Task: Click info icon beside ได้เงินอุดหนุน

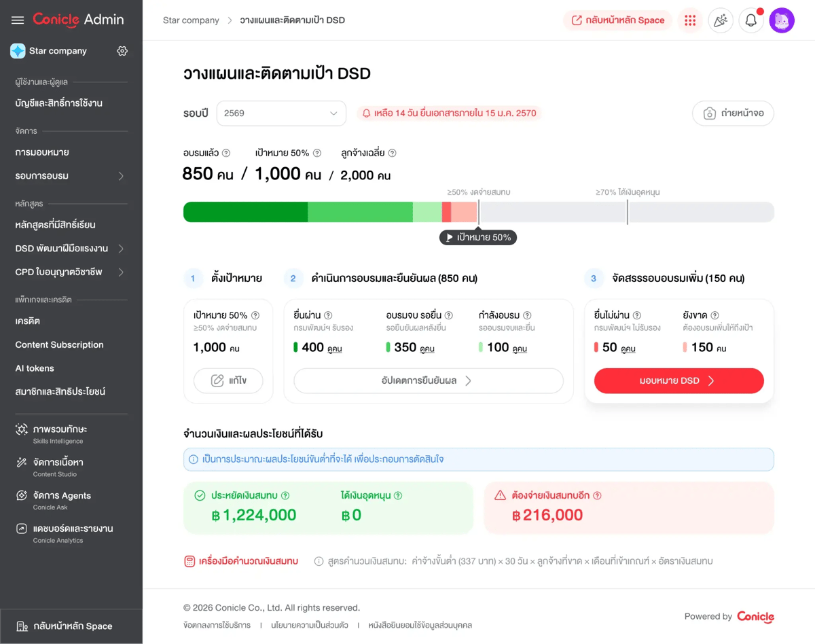Action: [x=398, y=496]
